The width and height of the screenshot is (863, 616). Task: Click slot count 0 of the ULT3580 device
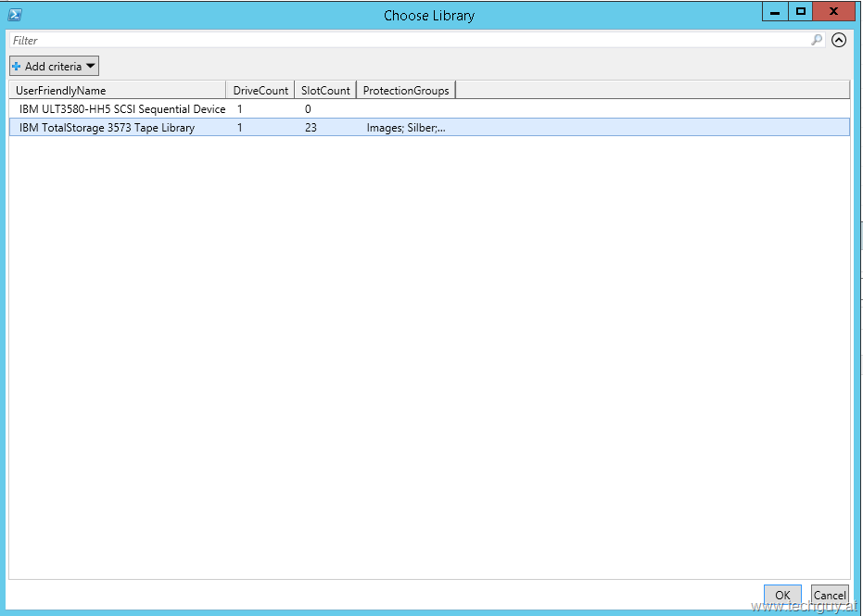pos(308,109)
